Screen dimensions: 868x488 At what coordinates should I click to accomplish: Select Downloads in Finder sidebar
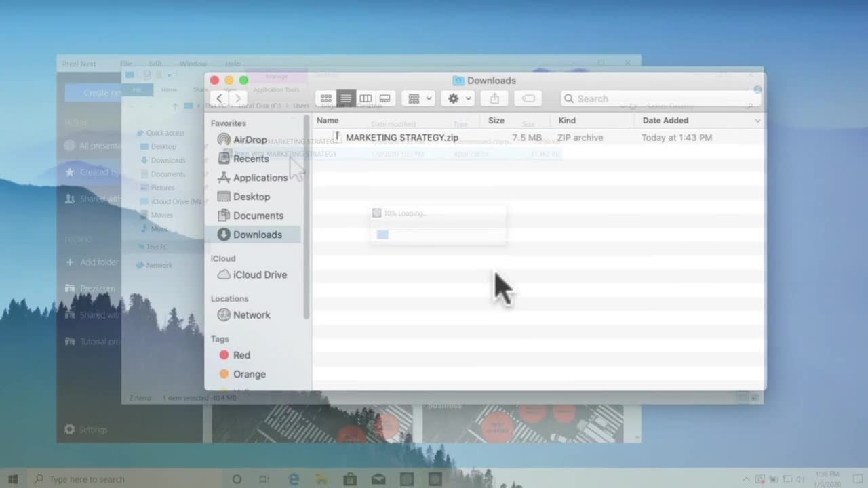(x=253, y=235)
